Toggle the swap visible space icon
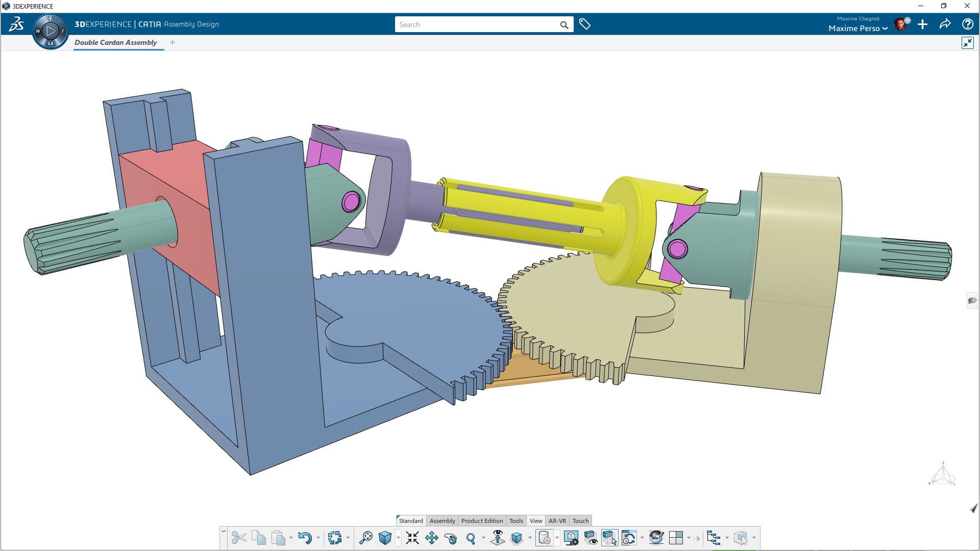 (x=609, y=538)
